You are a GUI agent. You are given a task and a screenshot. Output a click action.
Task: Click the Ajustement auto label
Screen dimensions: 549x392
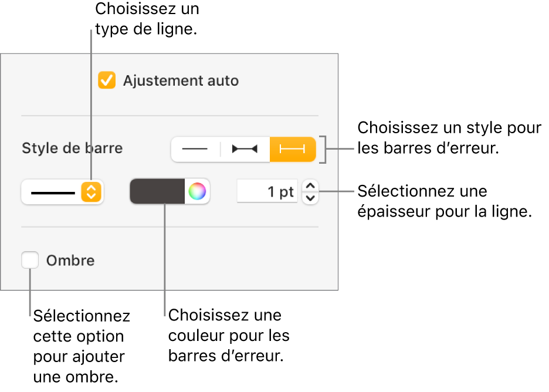click(181, 80)
